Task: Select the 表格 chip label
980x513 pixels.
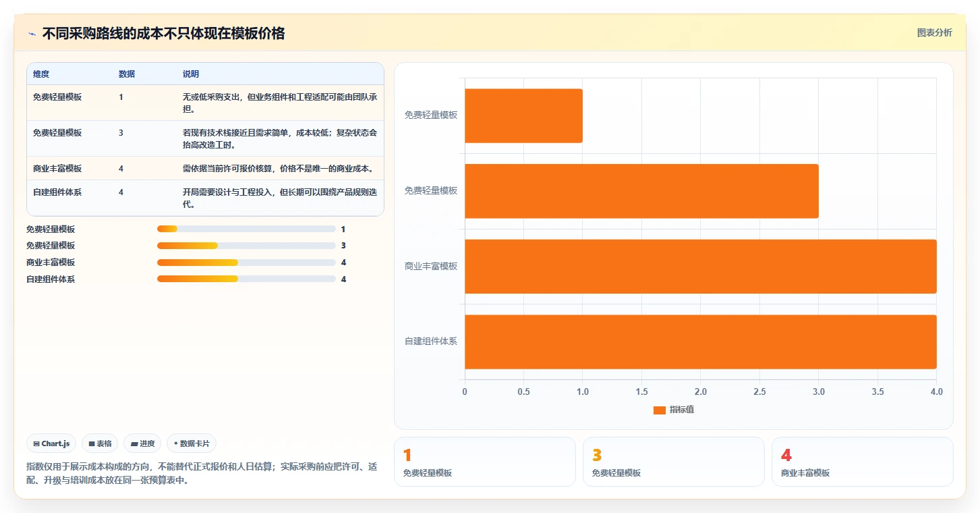Action: (x=104, y=443)
